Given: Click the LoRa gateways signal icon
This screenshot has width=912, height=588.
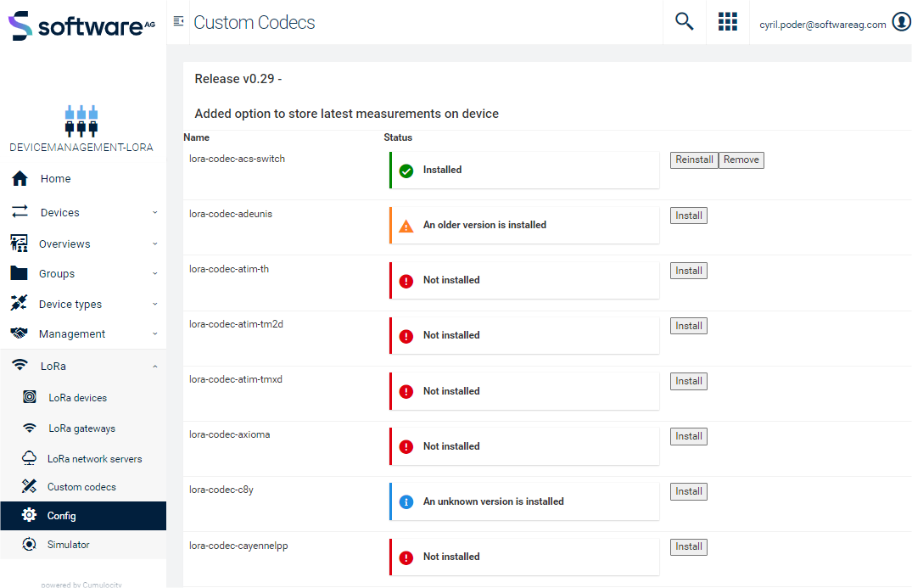Looking at the screenshot, I should 29,428.
